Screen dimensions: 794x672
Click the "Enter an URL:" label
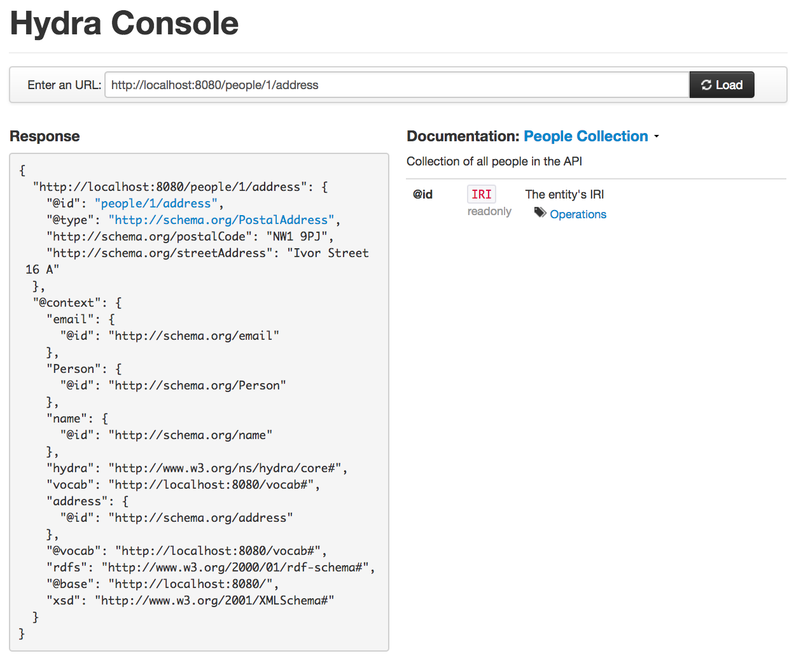pyautogui.click(x=64, y=85)
